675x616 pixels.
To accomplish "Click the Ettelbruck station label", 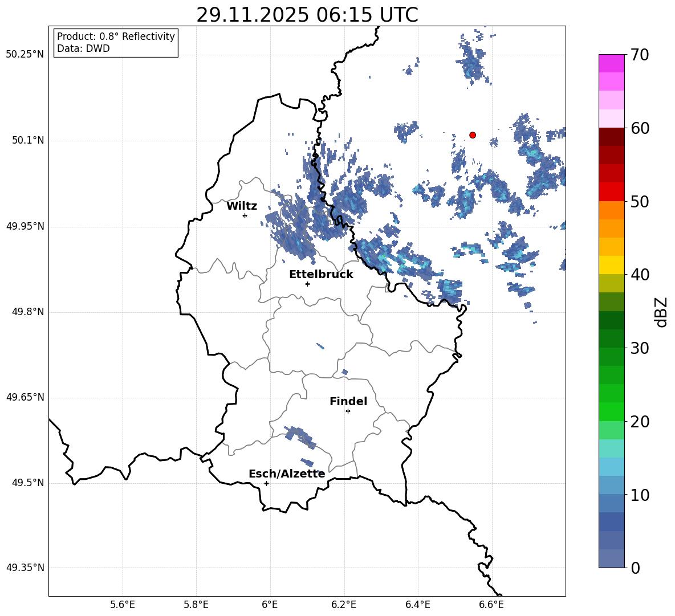I will click(321, 275).
